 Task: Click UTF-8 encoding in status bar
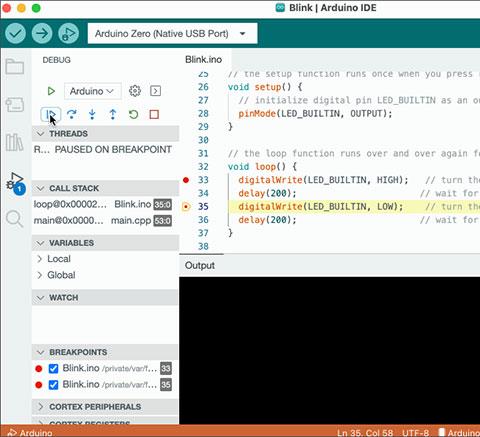415,433
